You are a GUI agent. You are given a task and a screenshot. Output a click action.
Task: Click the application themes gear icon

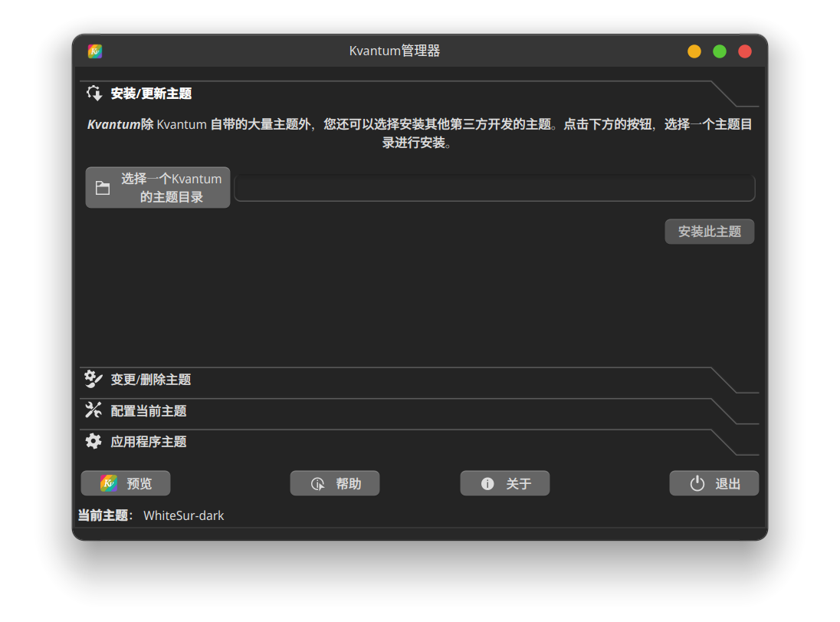(x=94, y=441)
